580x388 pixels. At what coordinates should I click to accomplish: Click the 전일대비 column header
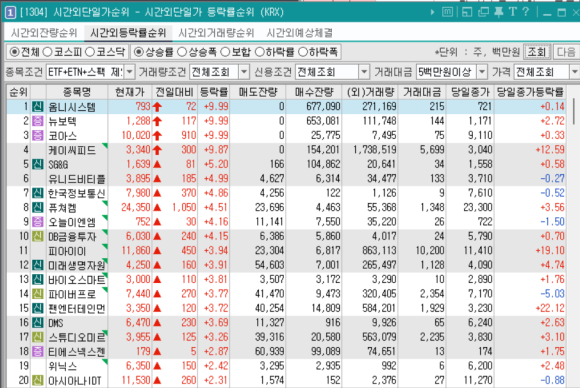coord(175,92)
